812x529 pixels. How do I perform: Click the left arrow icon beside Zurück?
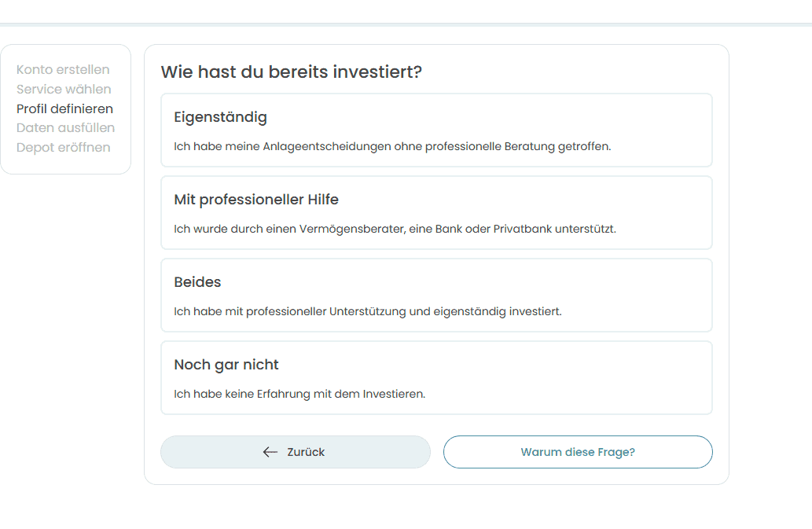tap(270, 452)
